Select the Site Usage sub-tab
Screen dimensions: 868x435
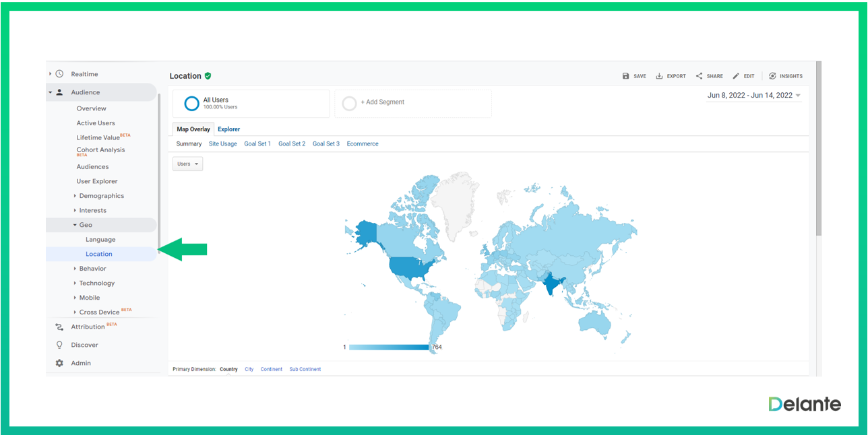[222, 144]
